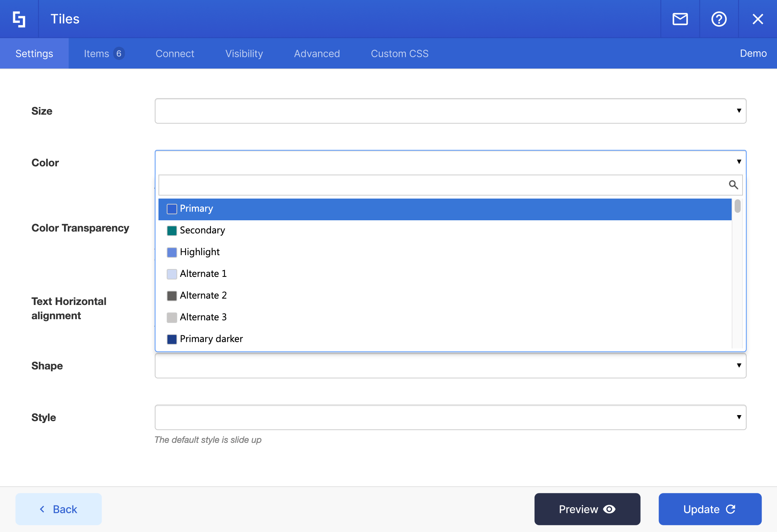Open the Shape dropdown
The image size is (777, 532).
click(450, 366)
